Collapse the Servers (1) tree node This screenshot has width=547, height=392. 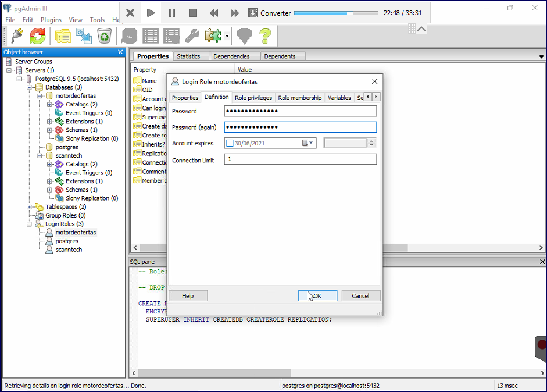[9, 70]
